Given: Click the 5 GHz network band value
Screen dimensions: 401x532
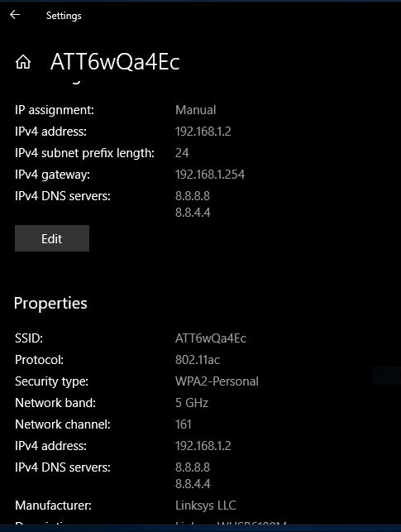Looking at the screenshot, I should 192,403.
